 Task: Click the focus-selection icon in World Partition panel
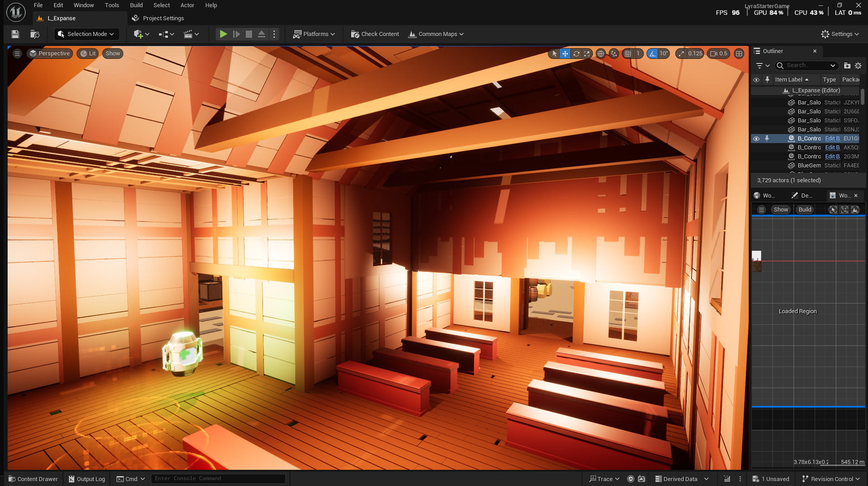tap(833, 210)
